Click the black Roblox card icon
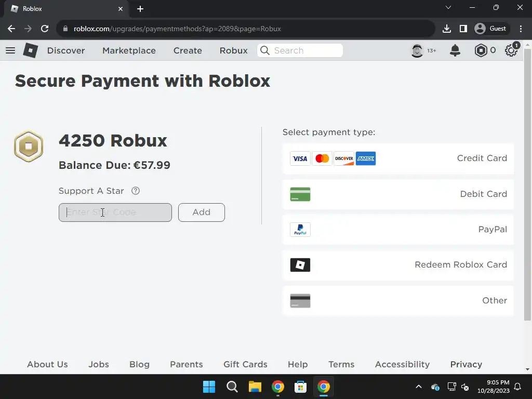The width and height of the screenshot is (532, 399). 300,265
